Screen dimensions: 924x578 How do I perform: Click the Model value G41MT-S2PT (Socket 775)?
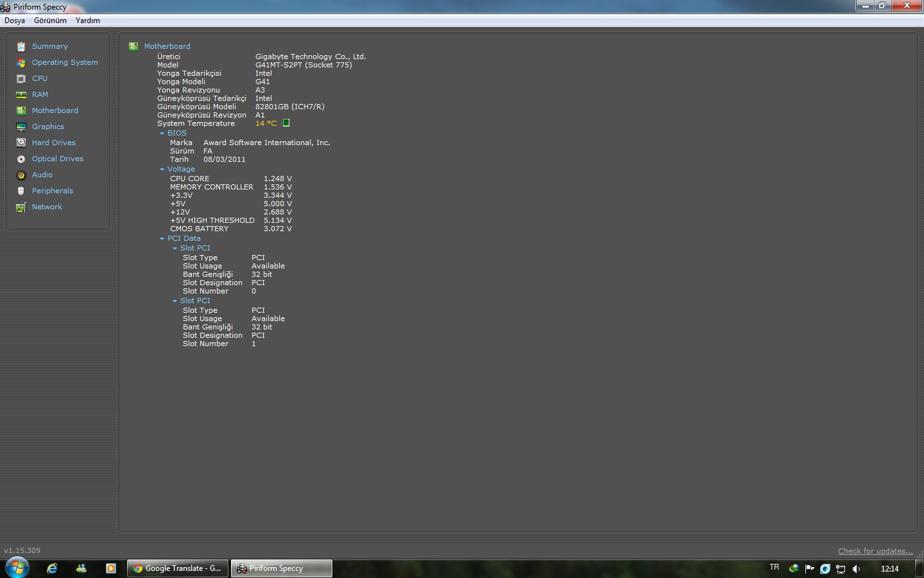pos(304,65)
